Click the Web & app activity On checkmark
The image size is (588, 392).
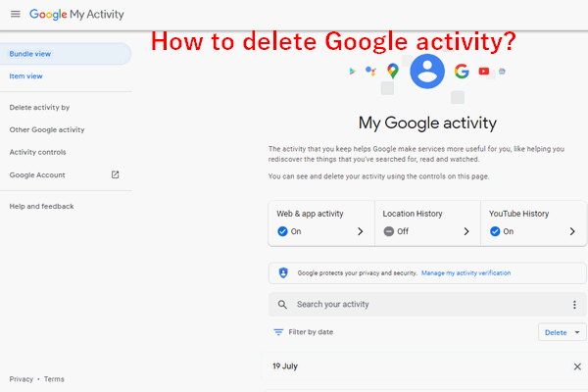pyautogui.click(x=282, y=231)
